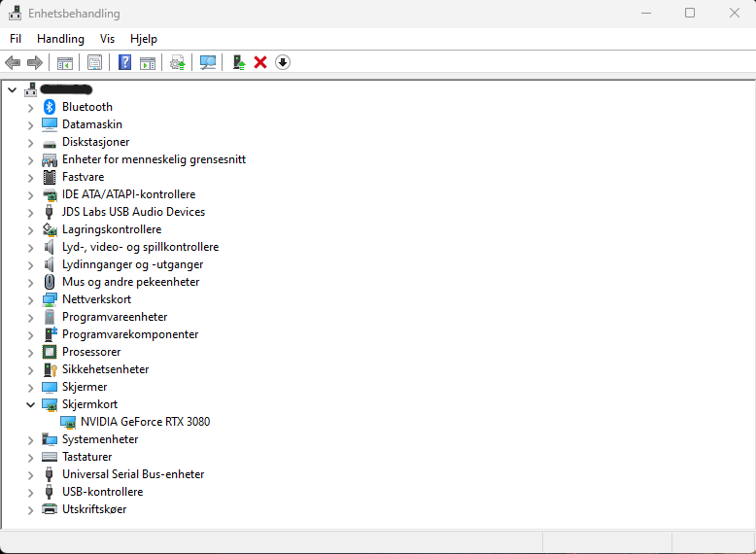
Task: Open the Hjelp menu
Action: (x=144, y=39)
